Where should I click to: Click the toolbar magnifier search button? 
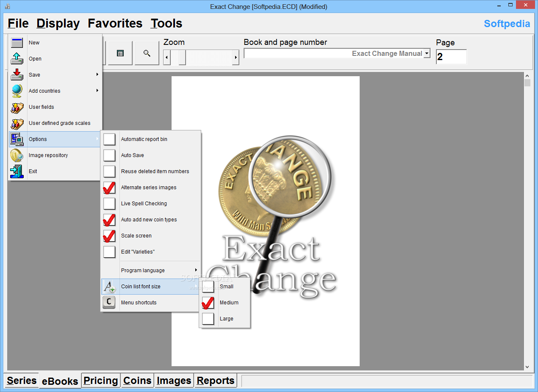tap(147, 53)
